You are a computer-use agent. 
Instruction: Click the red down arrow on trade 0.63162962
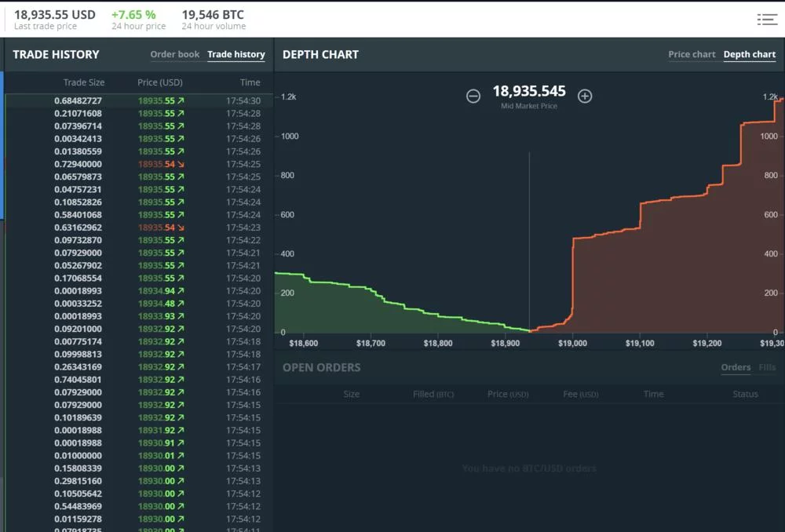tap(181, 228)
